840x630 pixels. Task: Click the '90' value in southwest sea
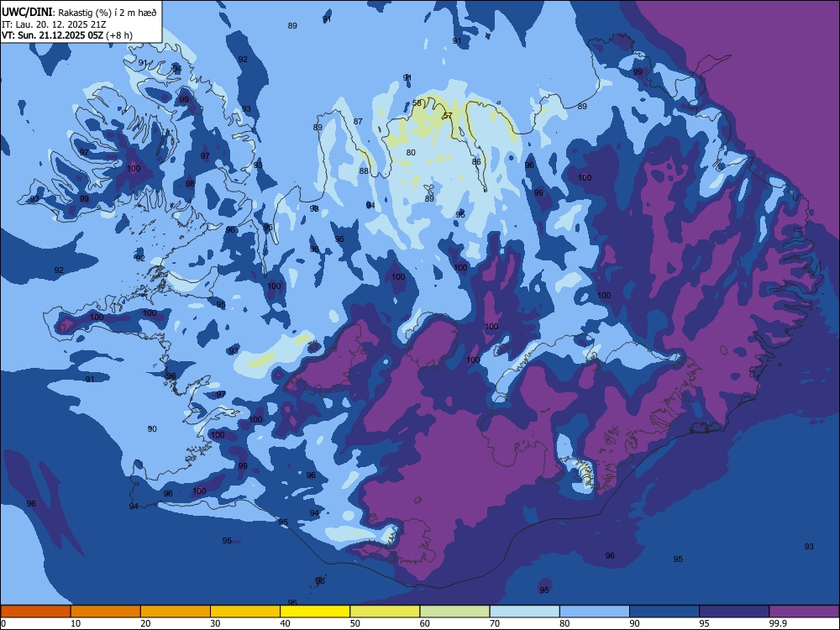(x=152, y=428)
